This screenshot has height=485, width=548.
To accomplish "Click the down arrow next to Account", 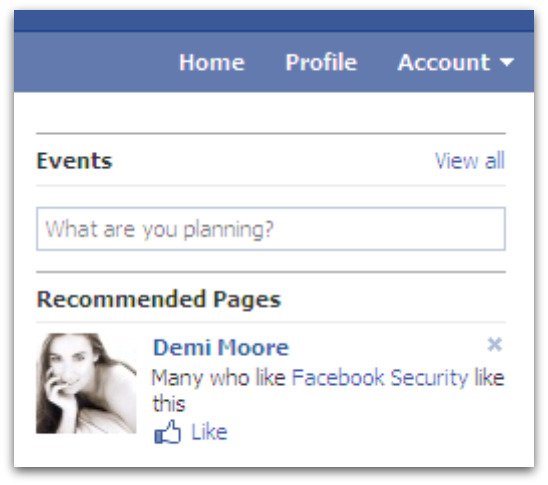I will tap(507, 62).
